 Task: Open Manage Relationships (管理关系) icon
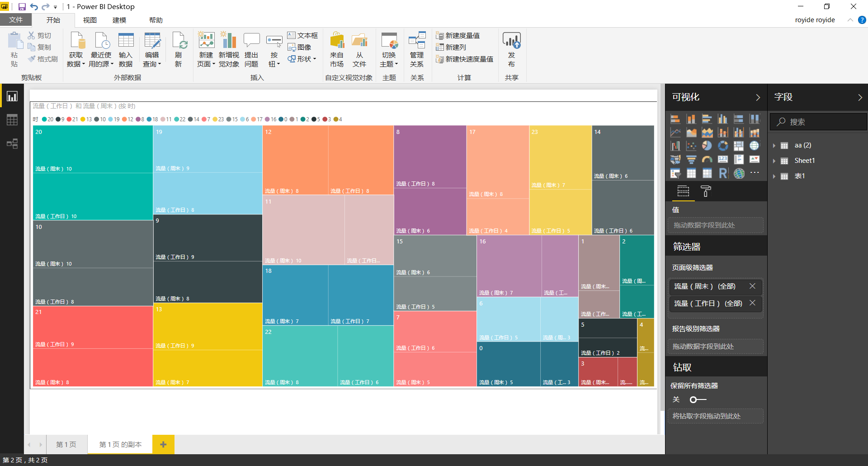(x=417, y=50)
